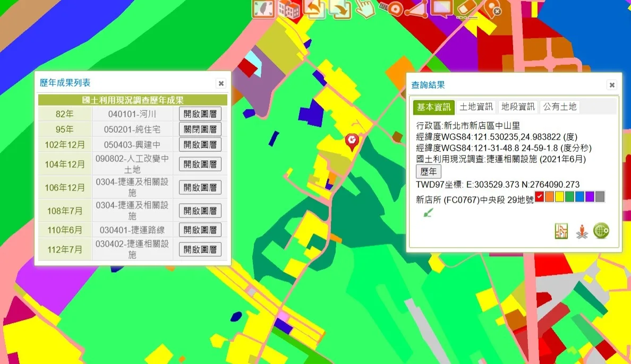Open layer for the 108年7月 row
Screen dimensions: 631x364
tap(200, 211)
